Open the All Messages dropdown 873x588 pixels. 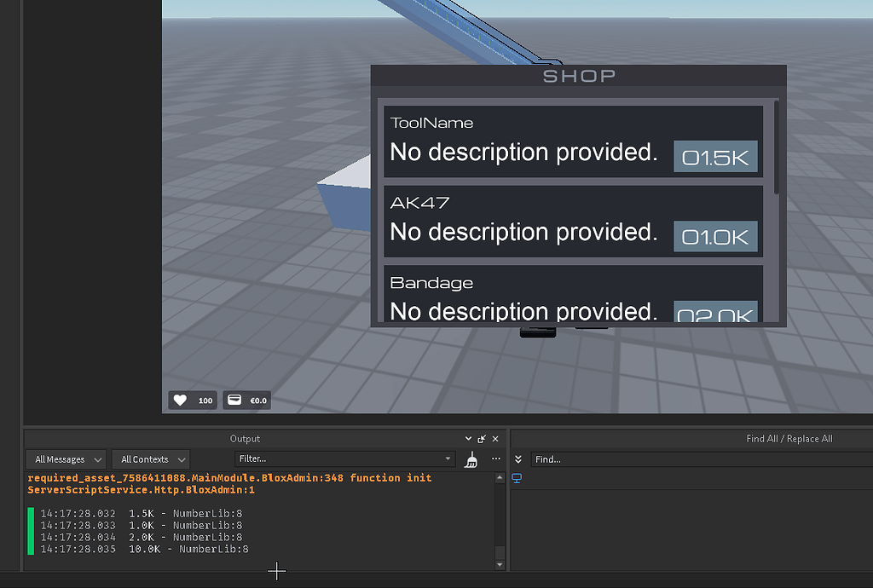[x=65, y=458]
